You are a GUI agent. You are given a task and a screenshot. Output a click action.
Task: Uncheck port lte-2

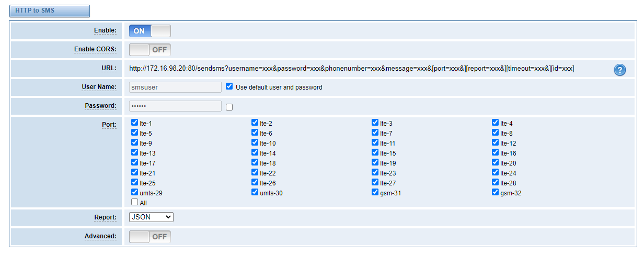[x=255, y=123]
